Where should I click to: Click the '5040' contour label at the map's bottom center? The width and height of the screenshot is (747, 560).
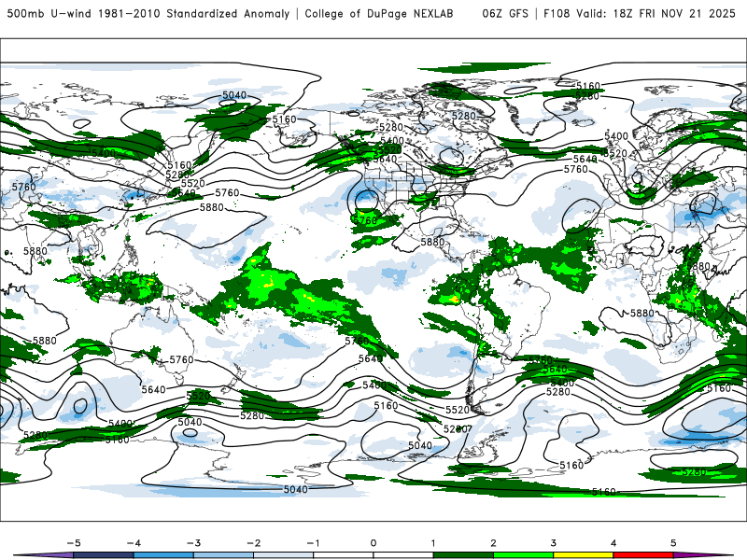[295, 489]
